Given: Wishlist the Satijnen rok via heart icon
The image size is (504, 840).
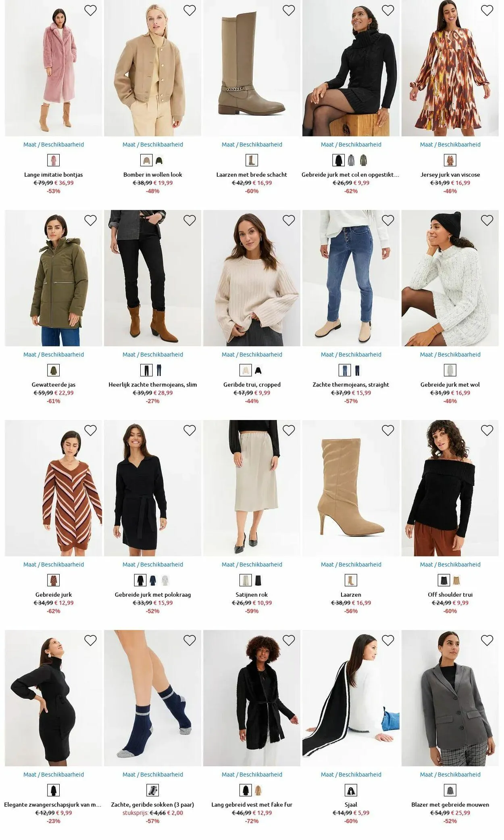Looking at the screenshot, I should 289,430.
